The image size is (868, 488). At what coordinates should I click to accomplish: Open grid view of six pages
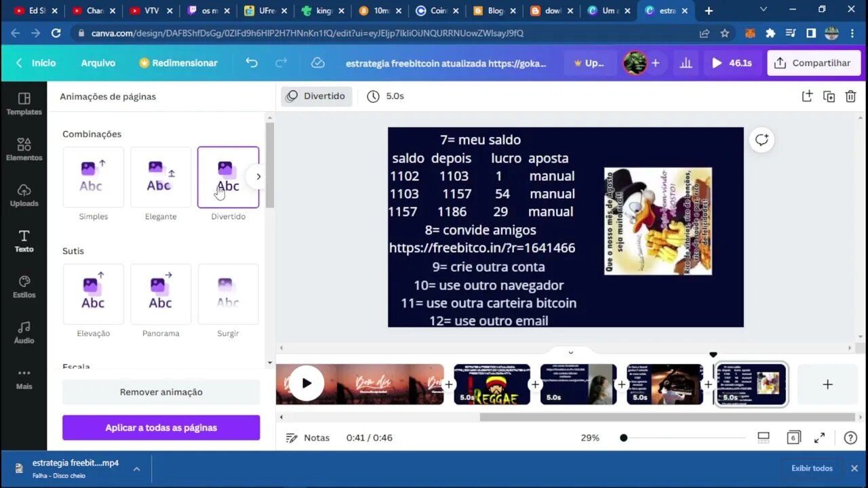[x=793, y=437]
